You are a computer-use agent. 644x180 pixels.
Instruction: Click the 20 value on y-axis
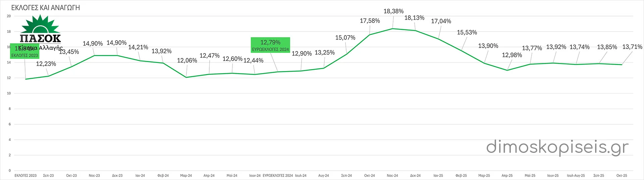[9, 16]
